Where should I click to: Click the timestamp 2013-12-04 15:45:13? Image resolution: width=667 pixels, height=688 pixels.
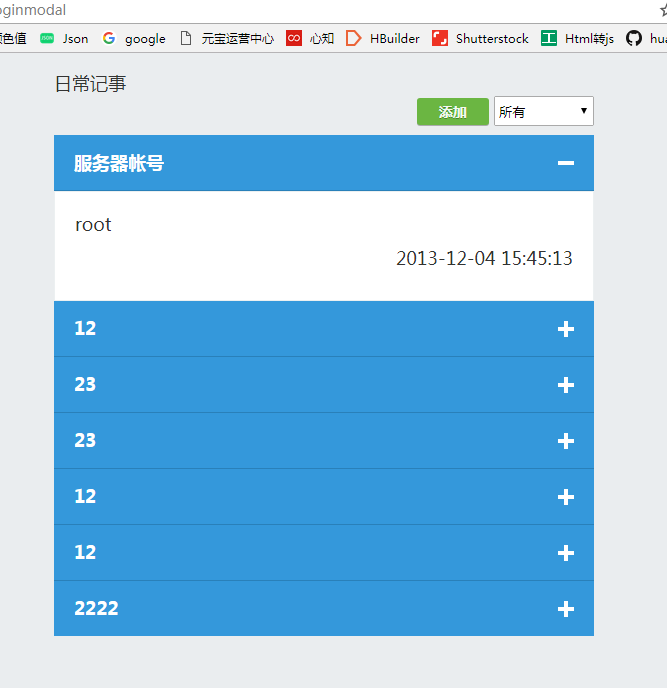point(484,258)
